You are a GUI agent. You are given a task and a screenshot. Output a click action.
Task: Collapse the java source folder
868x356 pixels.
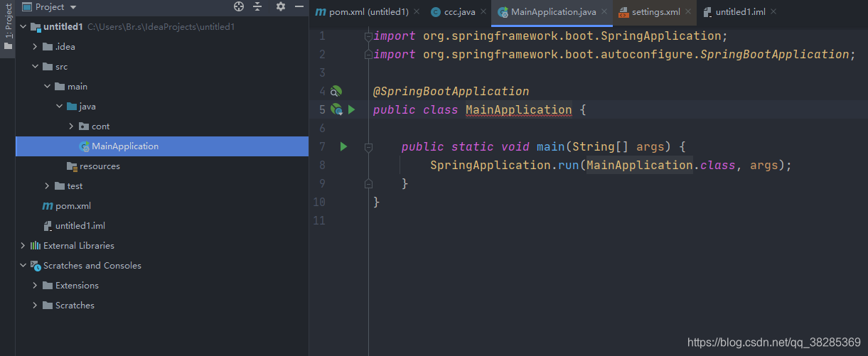pos(60,107)
